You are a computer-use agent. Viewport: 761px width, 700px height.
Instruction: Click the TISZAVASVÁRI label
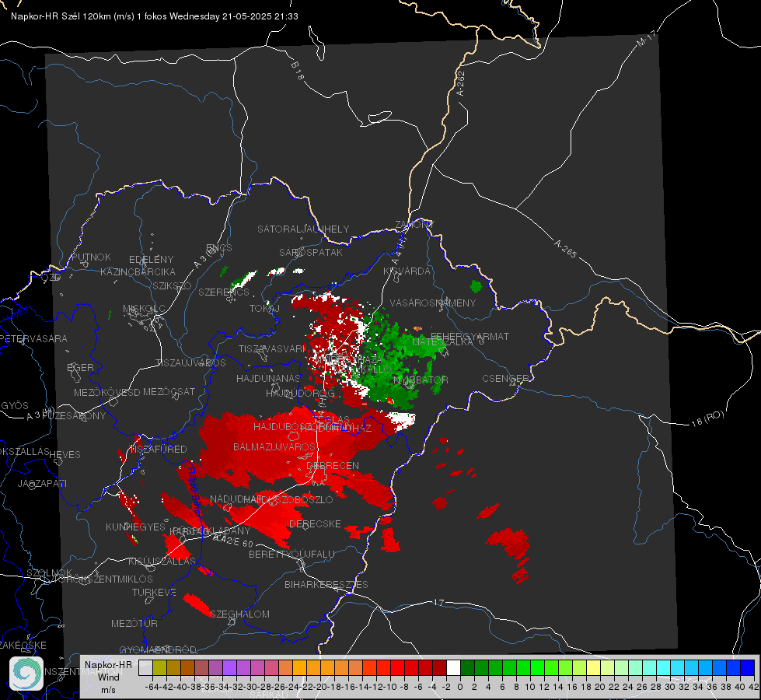[x=272, y=348]
